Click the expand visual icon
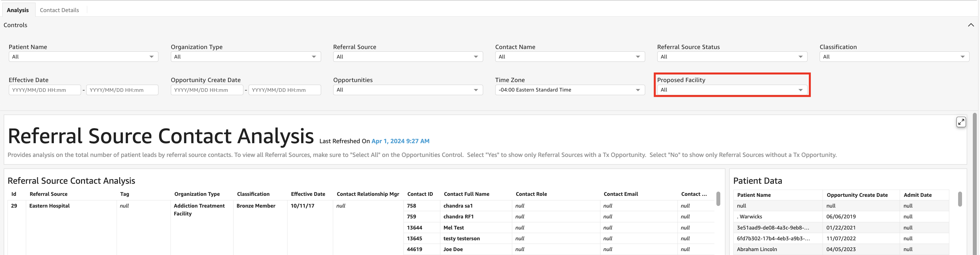Screen dimensions: 980x255 click(x=961, y=122)
